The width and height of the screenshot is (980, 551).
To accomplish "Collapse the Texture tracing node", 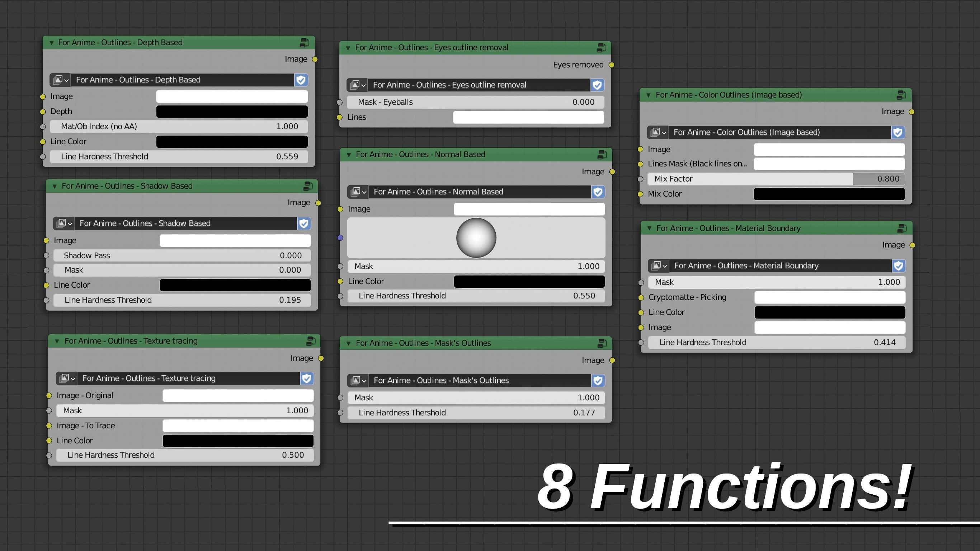I will pos(57,342).
